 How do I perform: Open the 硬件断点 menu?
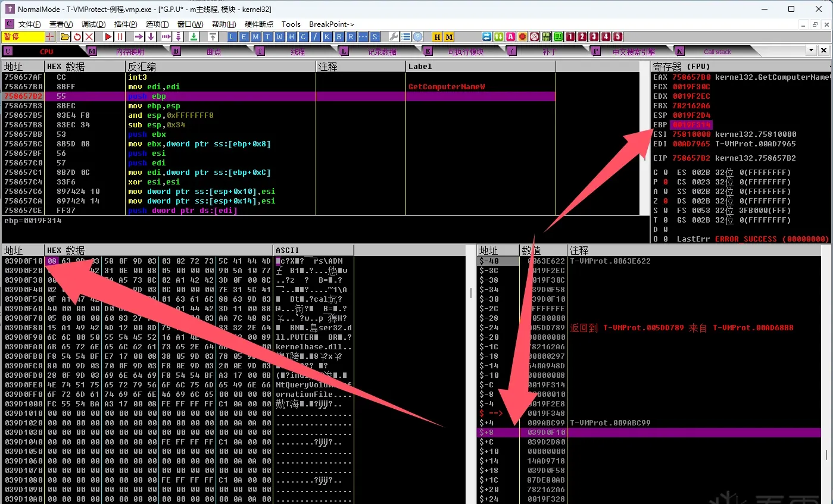coord(259,24)
